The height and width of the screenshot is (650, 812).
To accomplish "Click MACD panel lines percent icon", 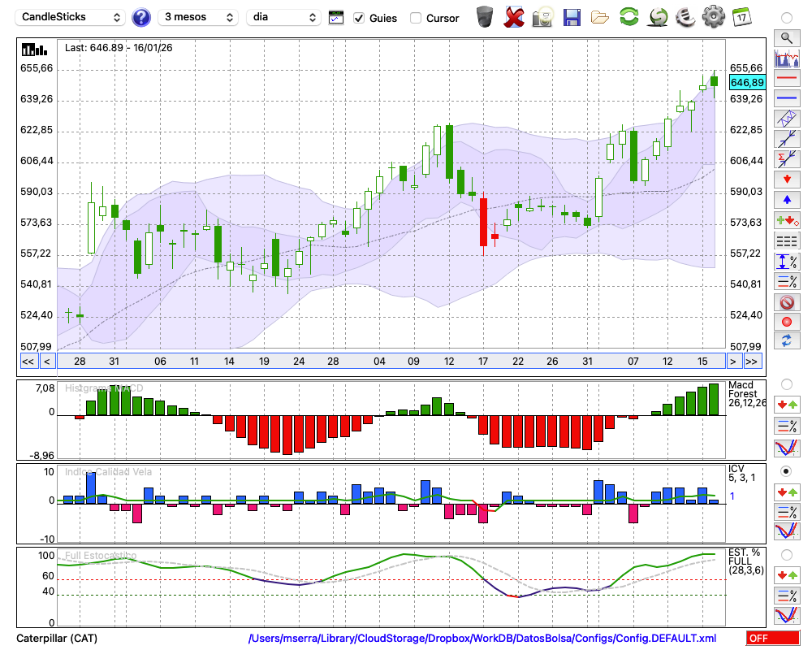I will (787, 426).
